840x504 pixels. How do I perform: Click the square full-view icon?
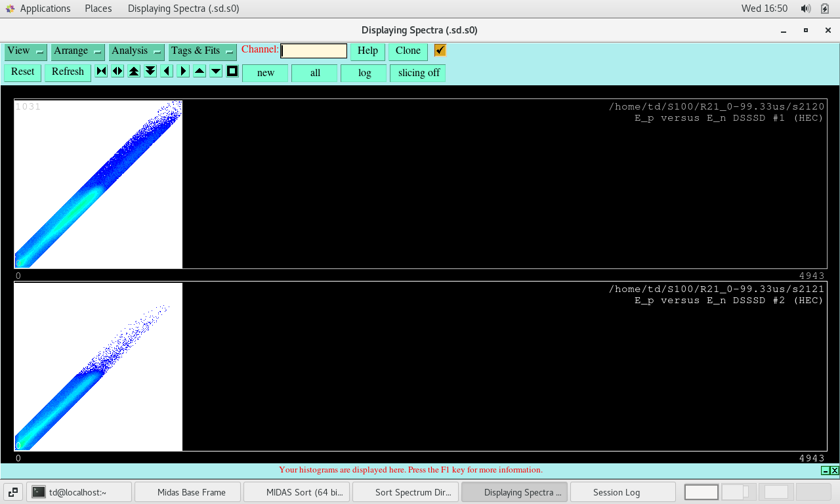tap(232, 72)
